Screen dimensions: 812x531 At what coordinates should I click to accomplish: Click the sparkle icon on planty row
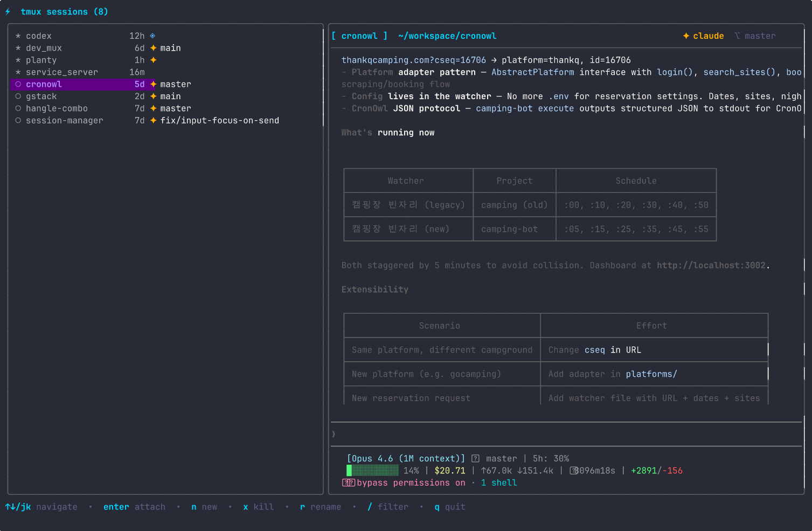153,60
